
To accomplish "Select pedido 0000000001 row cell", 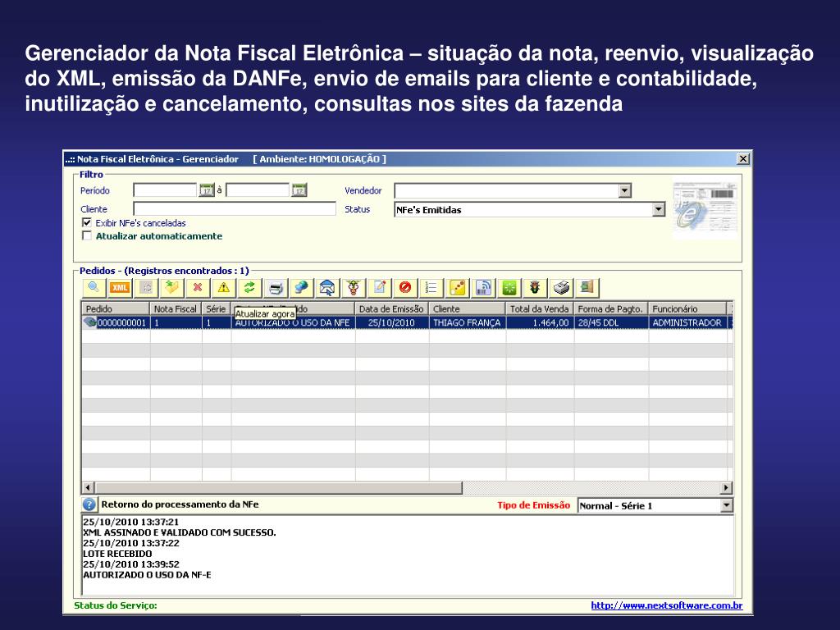I will tap(116, 322).
